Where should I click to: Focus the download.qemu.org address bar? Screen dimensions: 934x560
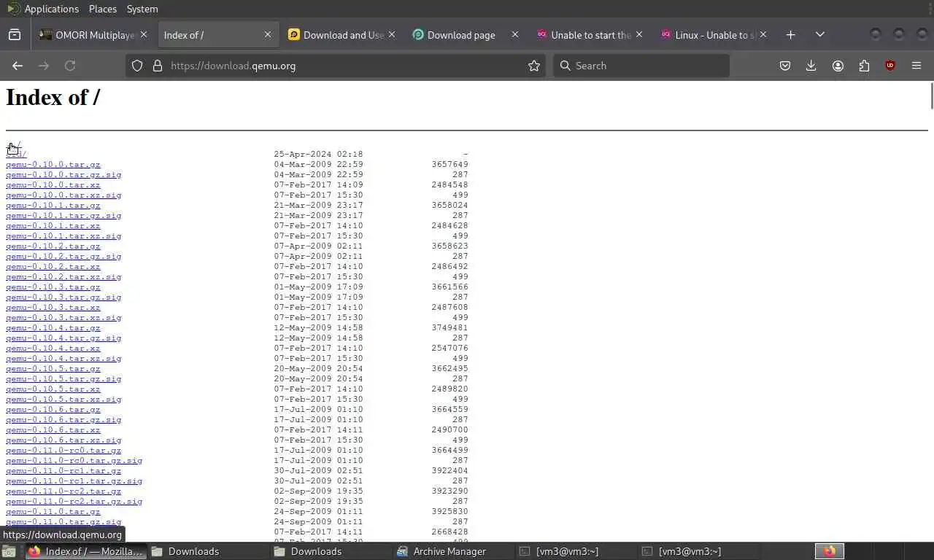coord(336,66)
